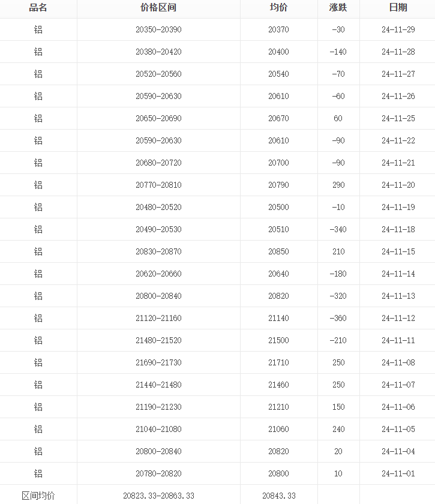Click the overall average 20843.33
The image size is (435, 504).
tap(278, 496)
